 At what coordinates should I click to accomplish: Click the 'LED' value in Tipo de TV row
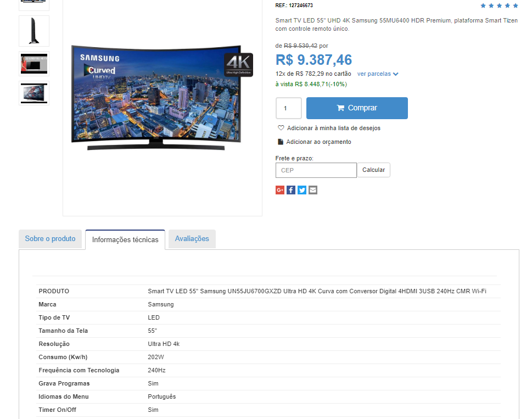[x=154, y=318]
